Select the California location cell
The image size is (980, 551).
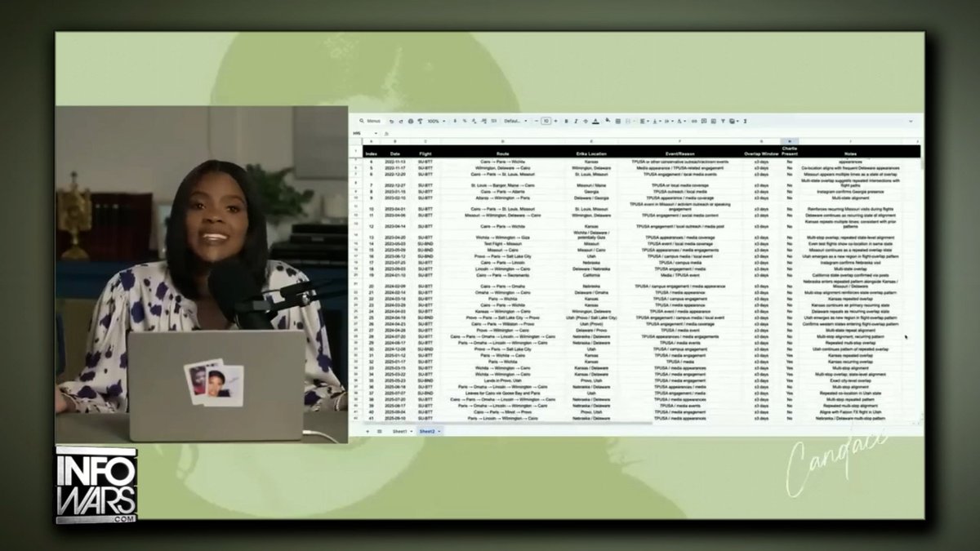(x=591, y=275)
